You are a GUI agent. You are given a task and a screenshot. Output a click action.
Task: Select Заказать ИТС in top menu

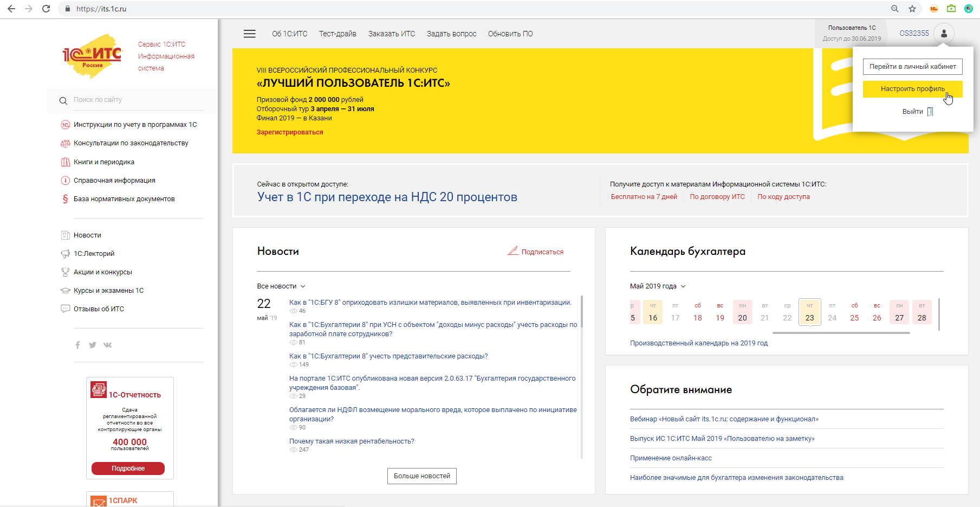click(x=392, y=34)
